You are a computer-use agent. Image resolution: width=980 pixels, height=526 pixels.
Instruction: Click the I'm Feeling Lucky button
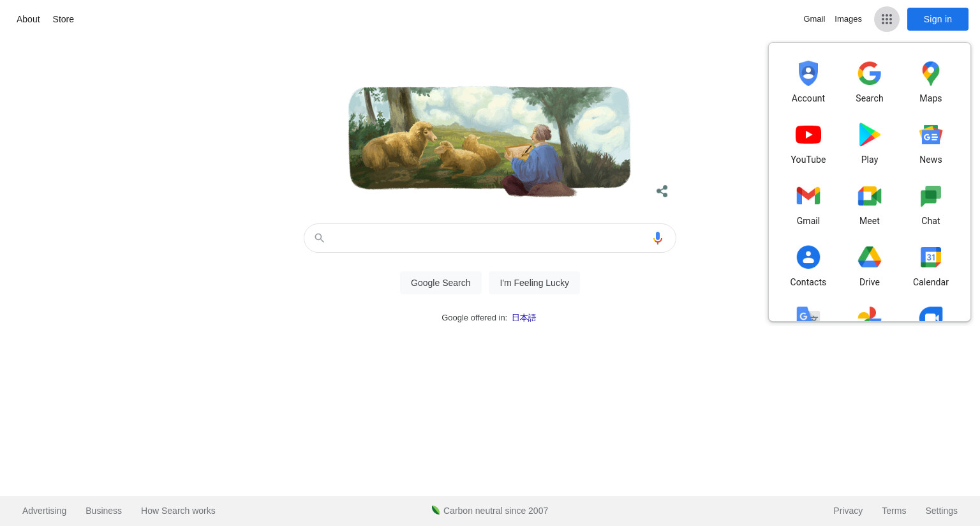coord(535,283)
